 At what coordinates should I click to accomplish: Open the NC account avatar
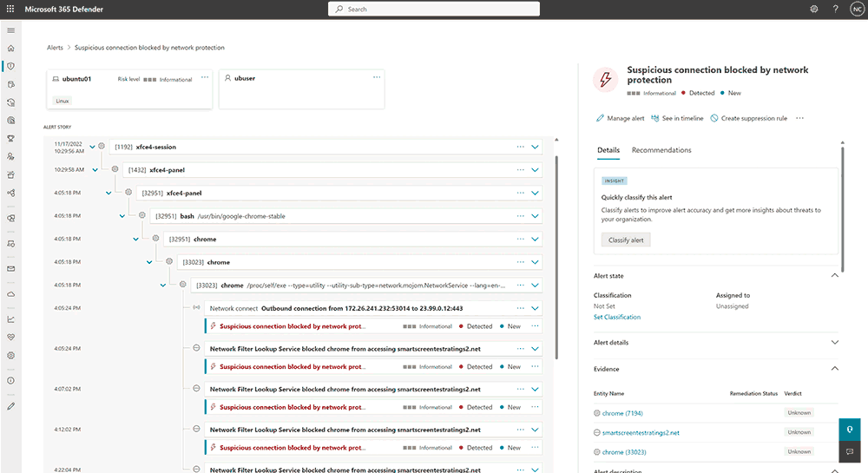(x=858, y=10)
